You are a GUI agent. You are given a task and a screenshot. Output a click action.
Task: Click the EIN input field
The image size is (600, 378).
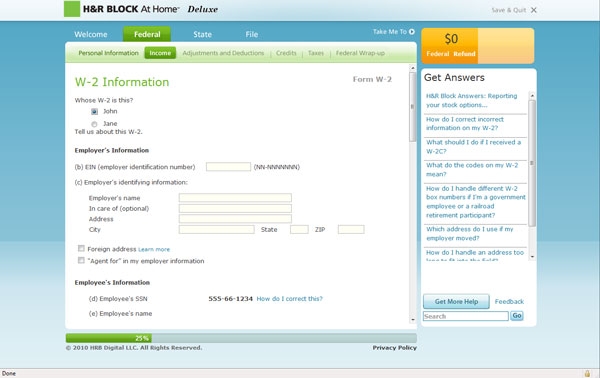click(228, 167)
